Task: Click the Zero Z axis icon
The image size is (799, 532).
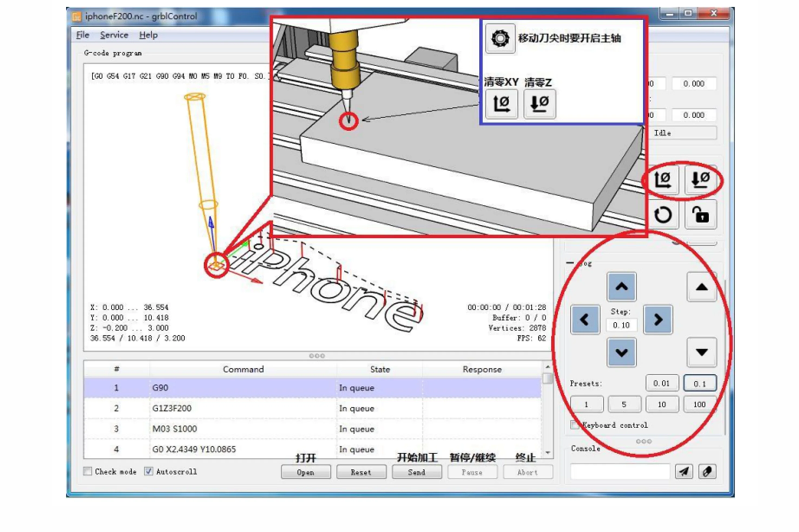Action: point(700,180)
